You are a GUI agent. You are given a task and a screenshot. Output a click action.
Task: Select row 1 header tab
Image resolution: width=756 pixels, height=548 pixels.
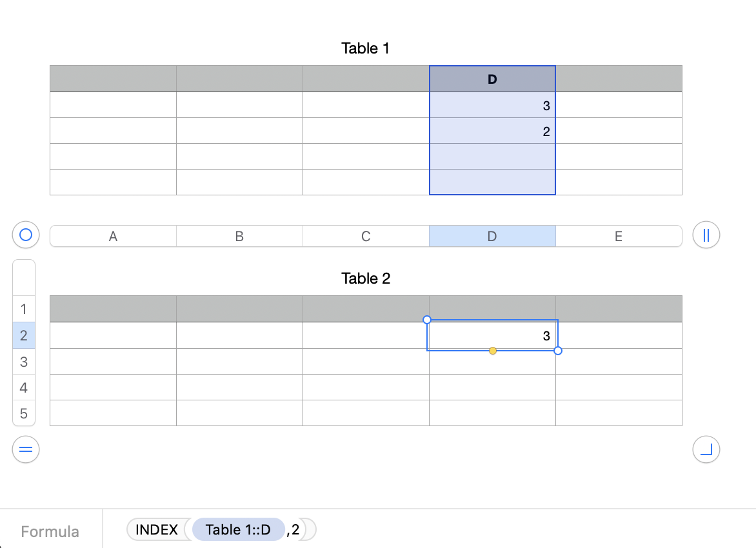coord(24,309)
